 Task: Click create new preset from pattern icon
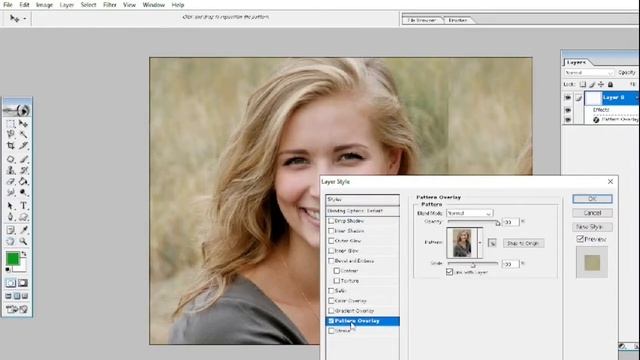click(x=492, y=243)
